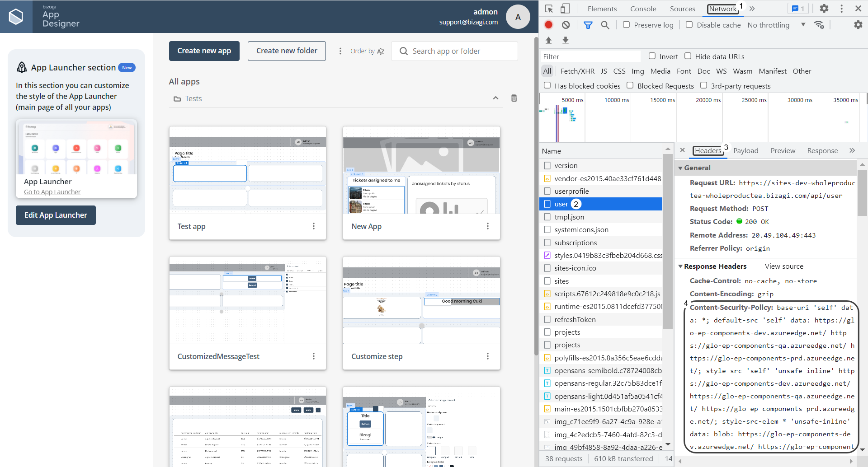Open the Test app options menu
Screen dimensions: 868x467
(313, 226)
